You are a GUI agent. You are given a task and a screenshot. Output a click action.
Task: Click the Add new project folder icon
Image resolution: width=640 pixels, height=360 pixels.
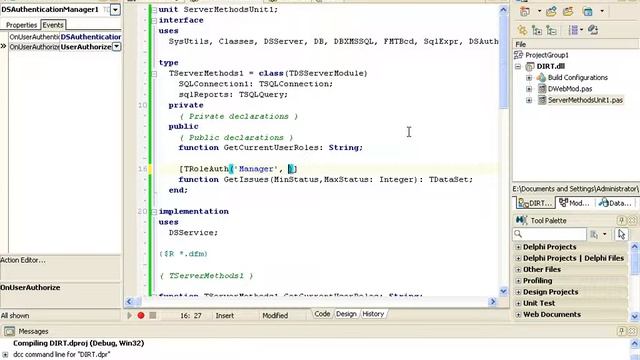551,11
